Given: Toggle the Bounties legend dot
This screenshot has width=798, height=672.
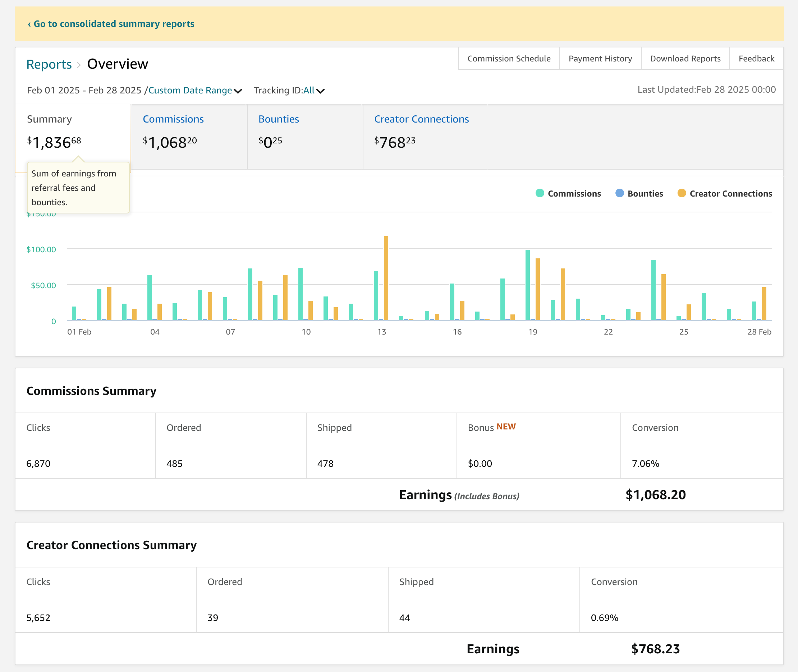Looking at the screenshot, I should [620, 193].
